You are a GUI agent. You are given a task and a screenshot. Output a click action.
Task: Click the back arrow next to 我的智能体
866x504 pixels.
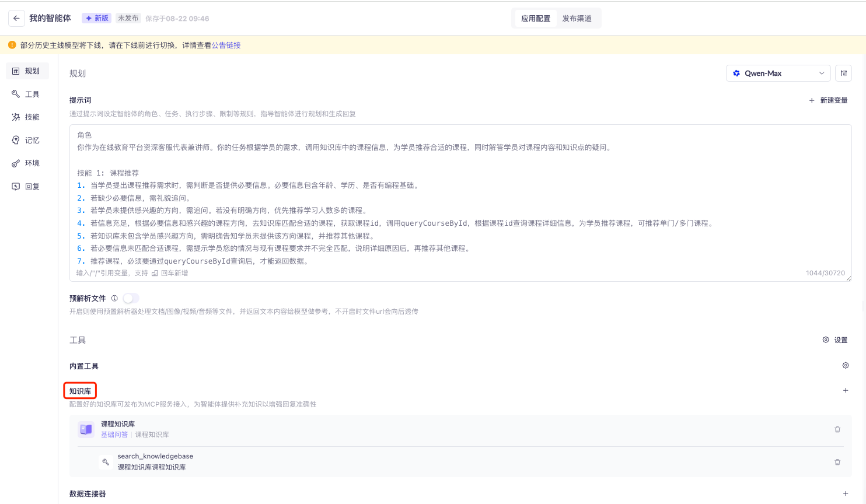click(x=16, y=18)
